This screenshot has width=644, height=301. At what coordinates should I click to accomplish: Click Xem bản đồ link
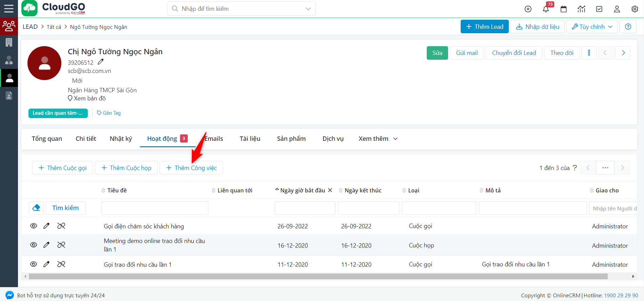87,98
